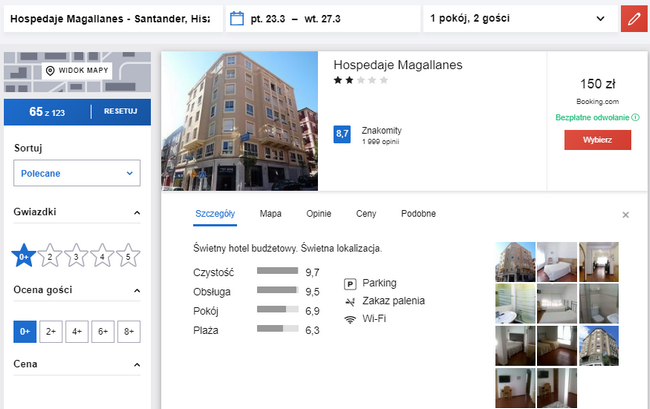Click the 8,7 rating score badge
This screenshot has height=409, width=650.
point(342,134)
